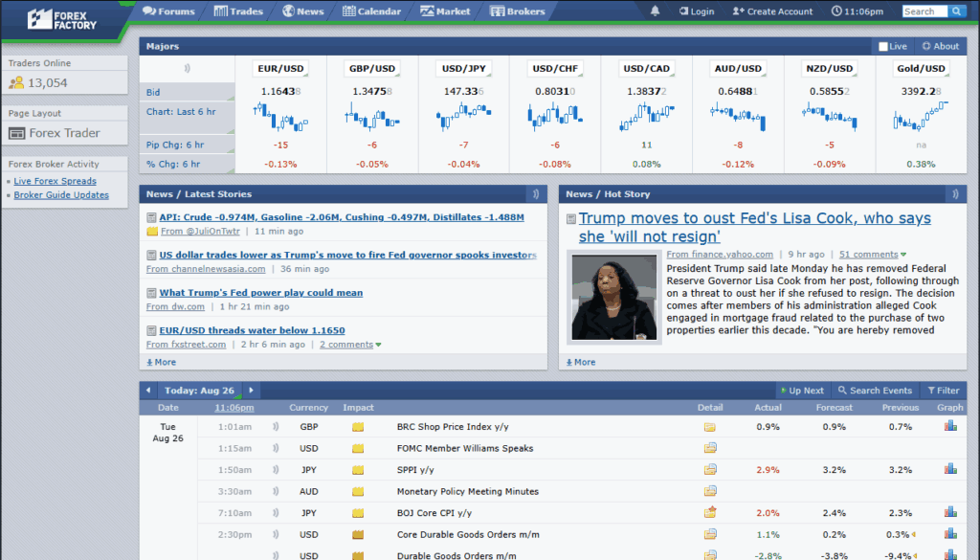Go to next day in calendar

251,391
